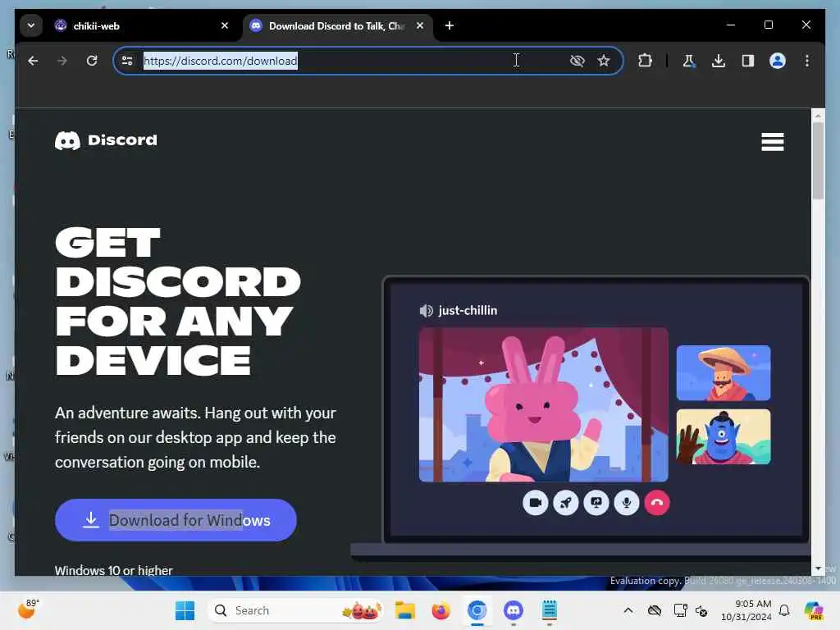This screenshot has width=840, height=630.
Task: Click the taskbar Search box
Action: pyautogui.click(x=295, y=610)
